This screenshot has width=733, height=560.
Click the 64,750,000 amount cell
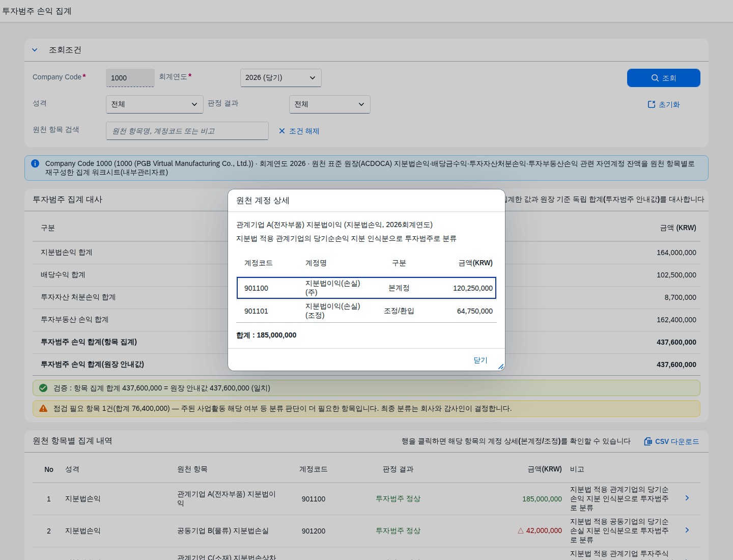point(475,311)
